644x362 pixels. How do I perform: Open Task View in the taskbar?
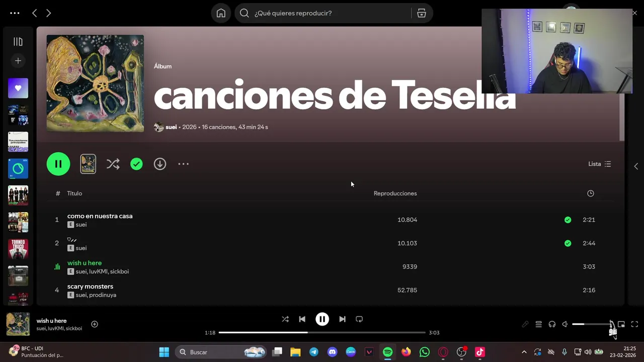(277, 352)
